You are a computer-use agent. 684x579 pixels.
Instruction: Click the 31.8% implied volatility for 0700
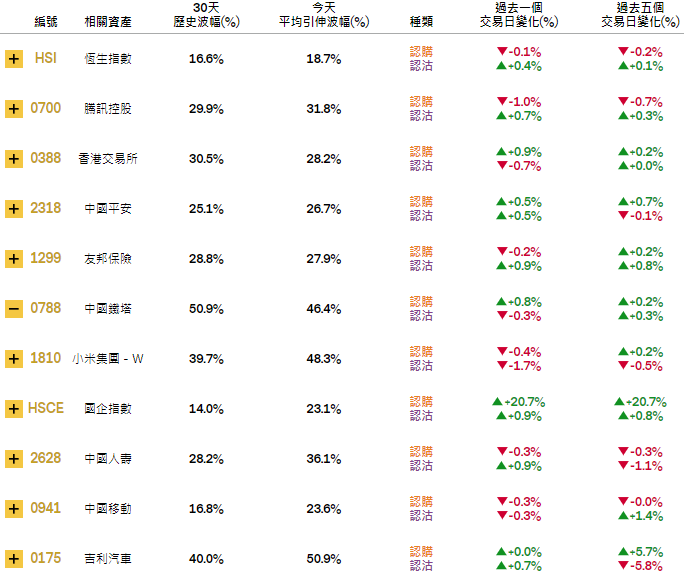(x=324, y=109)
